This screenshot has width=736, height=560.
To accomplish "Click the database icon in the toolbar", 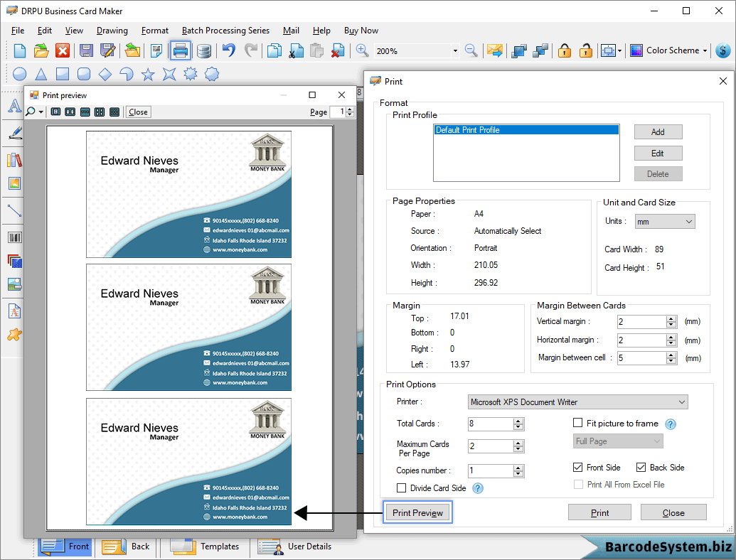I will point(203,50).
